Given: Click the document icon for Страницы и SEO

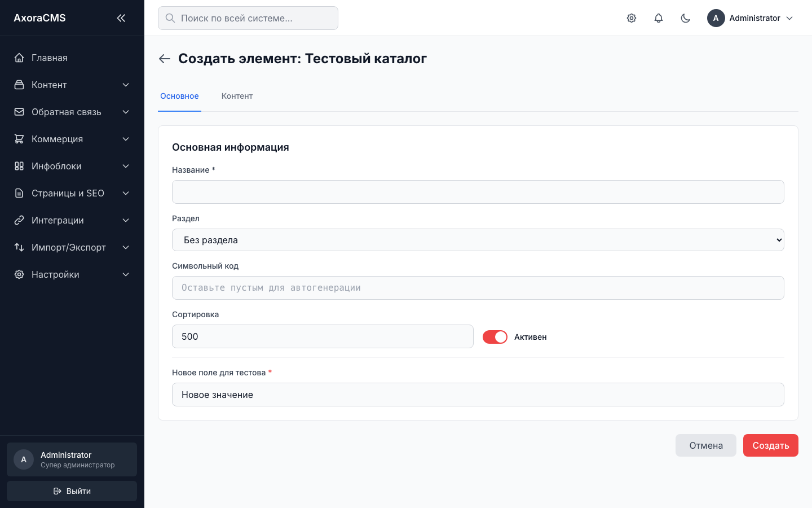Looking at the screenshot, I should click(19, 193).
